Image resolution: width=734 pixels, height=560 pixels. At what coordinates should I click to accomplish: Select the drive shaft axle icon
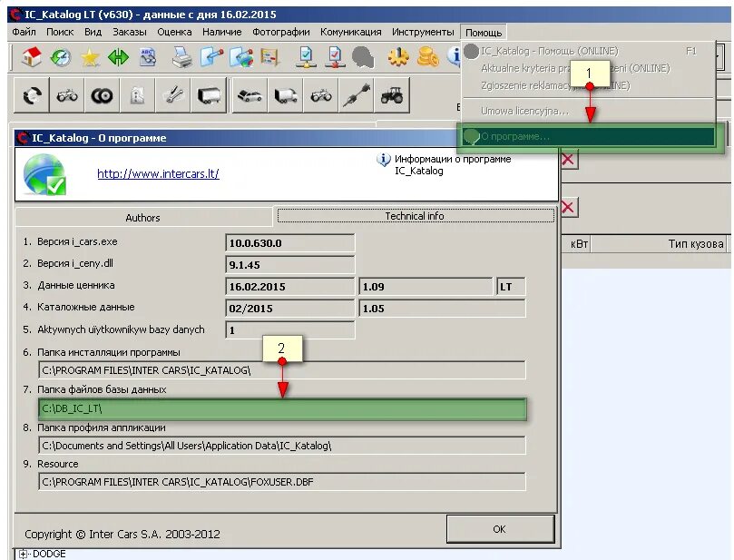(356, 96)
